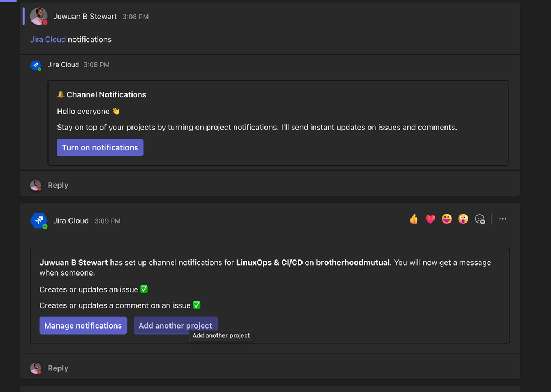React with thumbs up emoji

coord(414,219)
